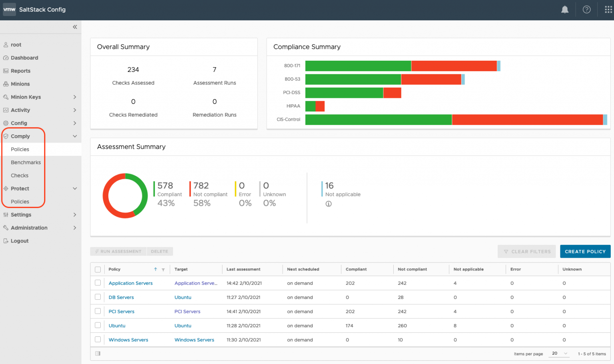Open the items per page dropdown

(559, 354)
